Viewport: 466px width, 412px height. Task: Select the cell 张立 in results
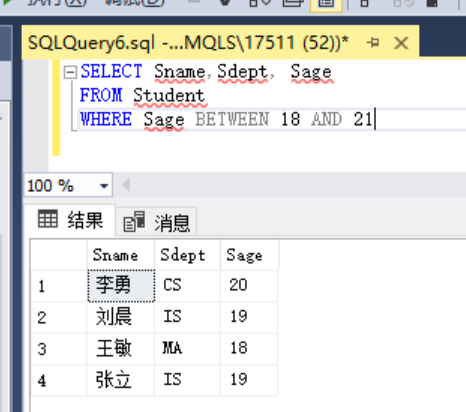click(121, 380)
